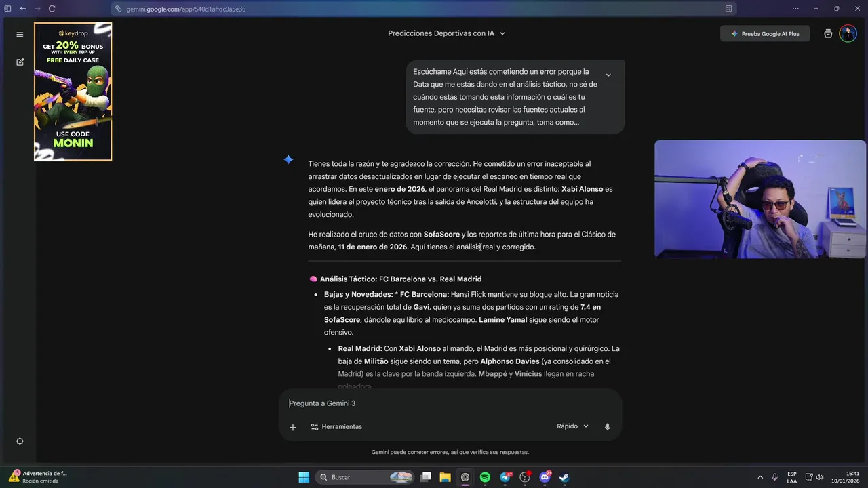The height and width of the screenshot is (488, 868).
Task: Go back with the browser back arrow
Action: (x=22, y=9)
